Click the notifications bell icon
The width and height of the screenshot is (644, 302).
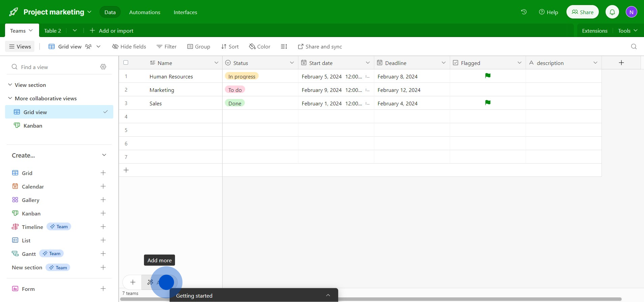click(x=612, y=12)
